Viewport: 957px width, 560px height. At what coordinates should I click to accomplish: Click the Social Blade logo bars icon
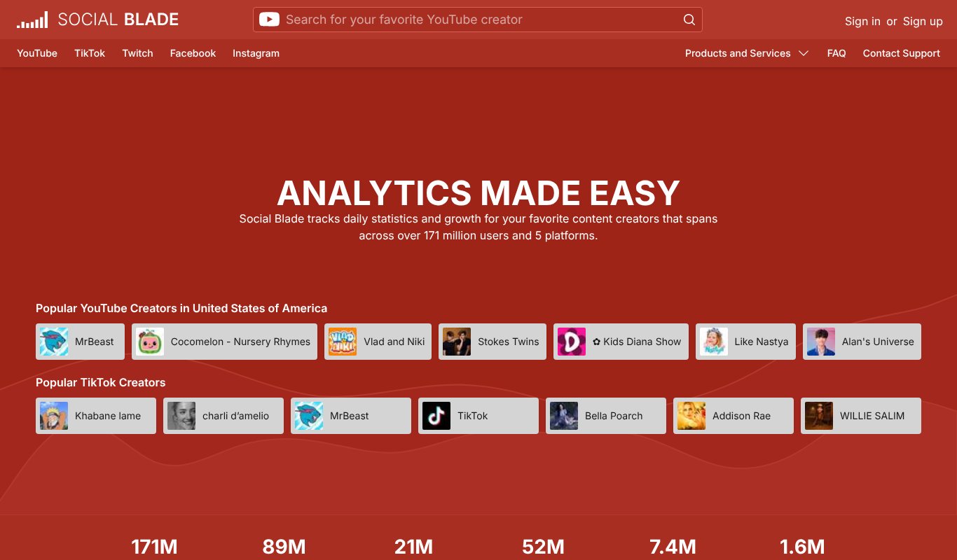tap(32, 20)
